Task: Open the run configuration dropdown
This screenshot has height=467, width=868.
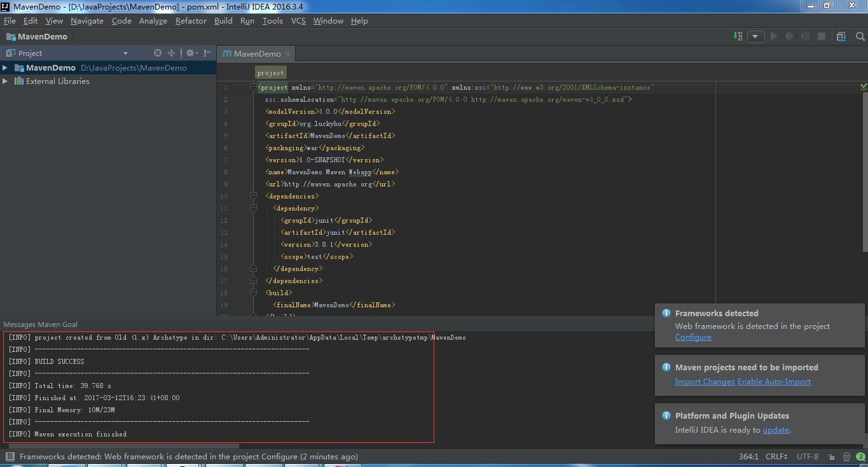Action: pos(755,36)
